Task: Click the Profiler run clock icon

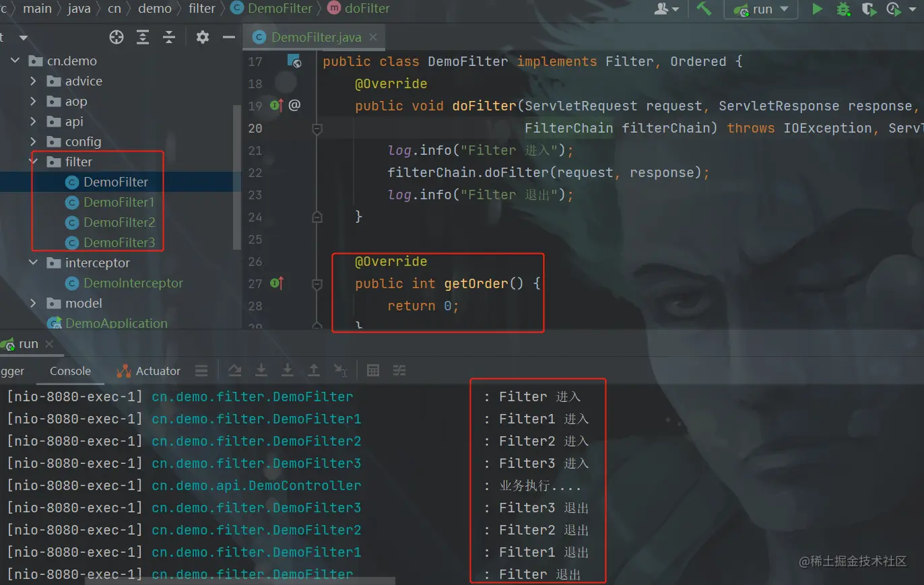Action: pyautogui.click(x=893, y=9)
